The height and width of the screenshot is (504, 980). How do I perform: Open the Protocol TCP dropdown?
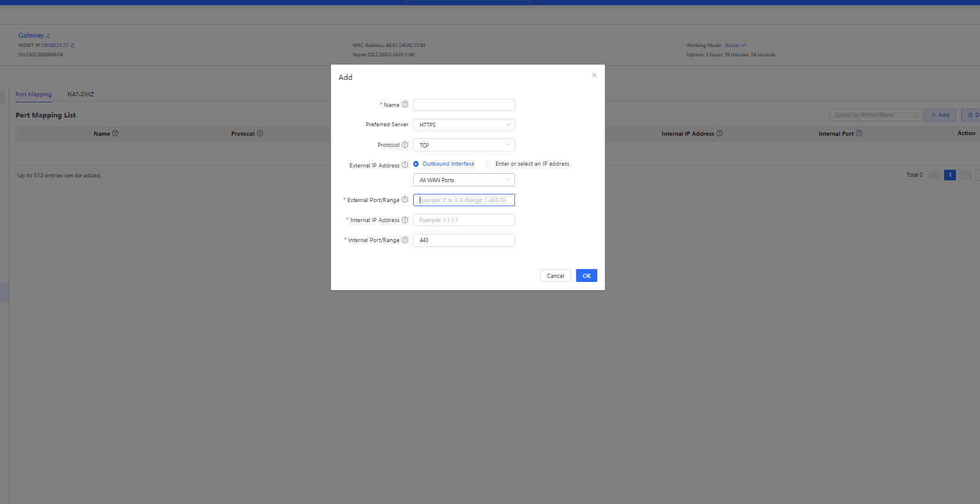pyautogui.click(x=464, y=145)
